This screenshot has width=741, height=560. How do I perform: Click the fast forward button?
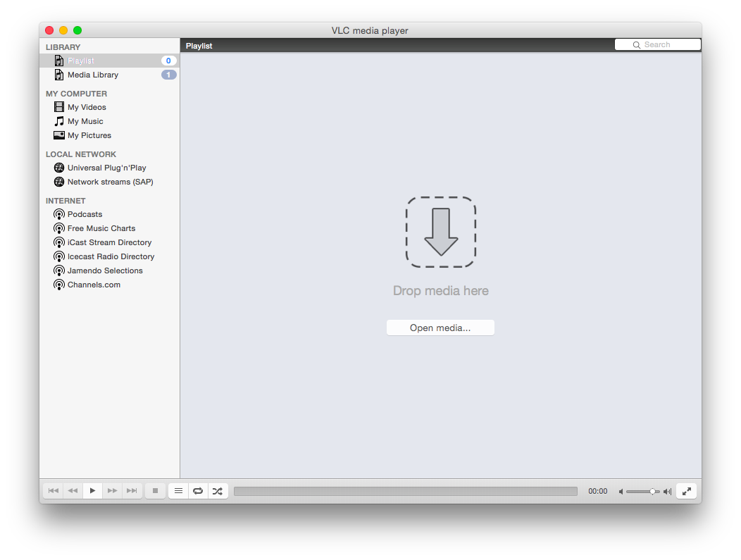click(113, 491)
